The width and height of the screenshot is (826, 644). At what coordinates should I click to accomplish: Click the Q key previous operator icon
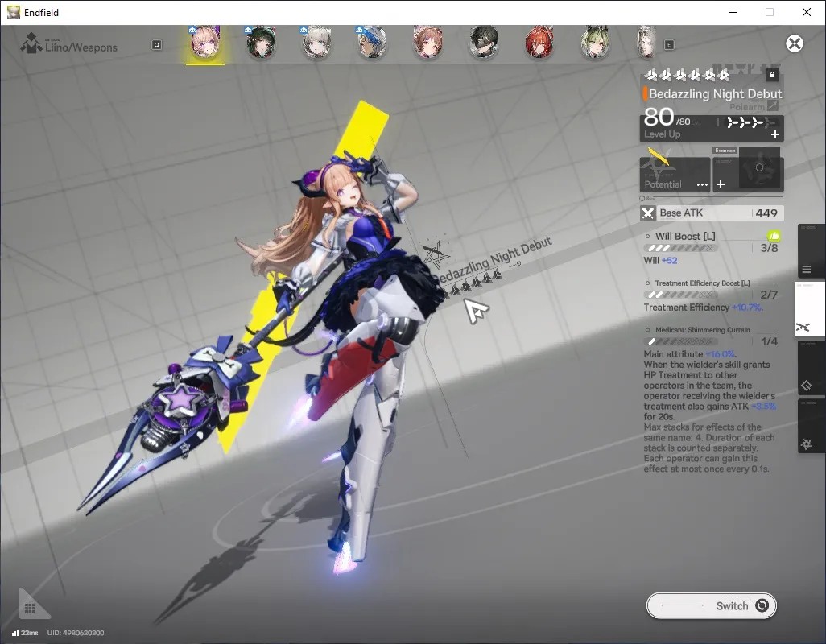coord(157,45)
